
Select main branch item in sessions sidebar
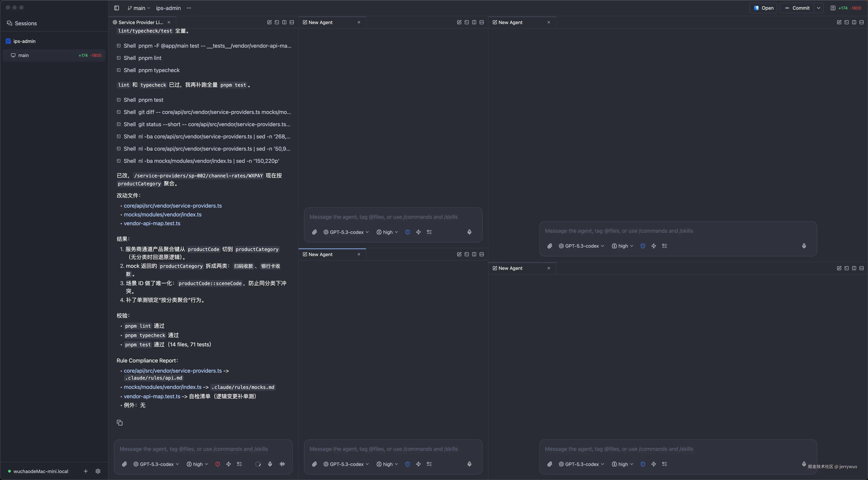[x=24, y=55]
